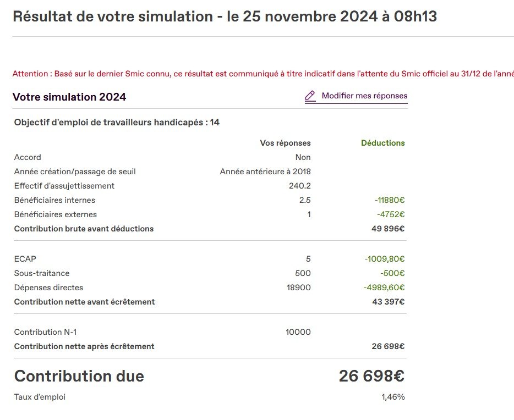Click the 43 397€ contribution nette amount
Viewport: 514px width, 420px height.
(x=388, y=302)
